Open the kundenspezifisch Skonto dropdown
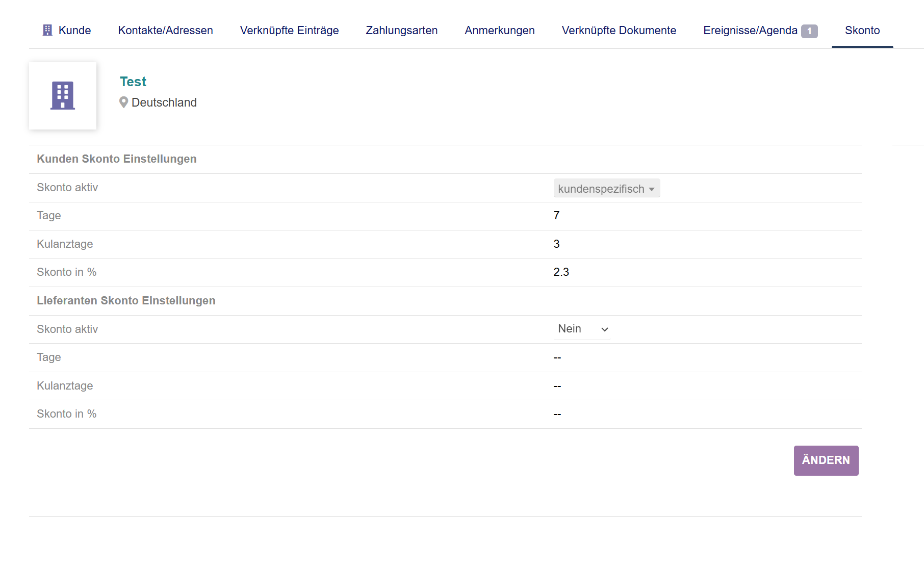 point(606,189)
